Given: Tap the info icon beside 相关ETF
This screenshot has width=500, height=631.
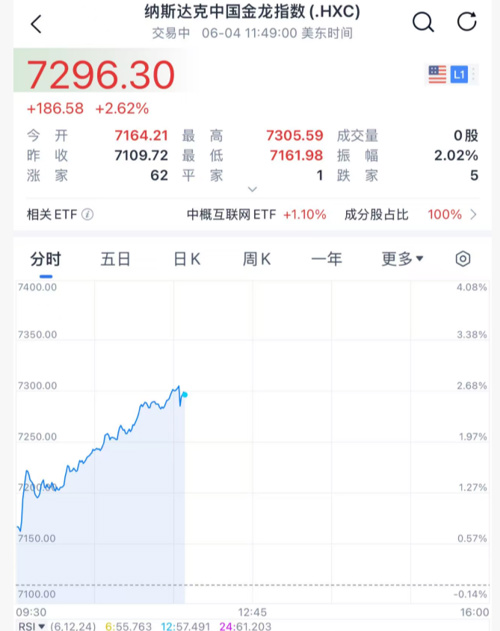Looking at the screenshot, I should tap(87, 214).
